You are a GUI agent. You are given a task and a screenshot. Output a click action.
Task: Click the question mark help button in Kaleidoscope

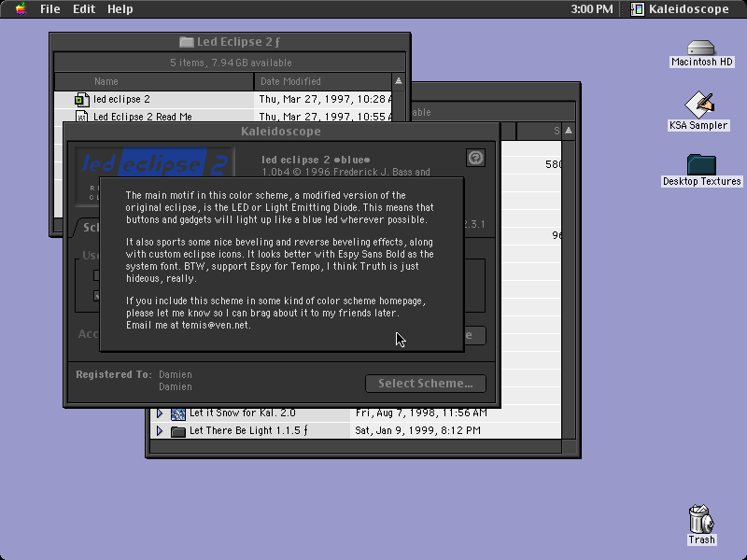click(x=475, y=158)
